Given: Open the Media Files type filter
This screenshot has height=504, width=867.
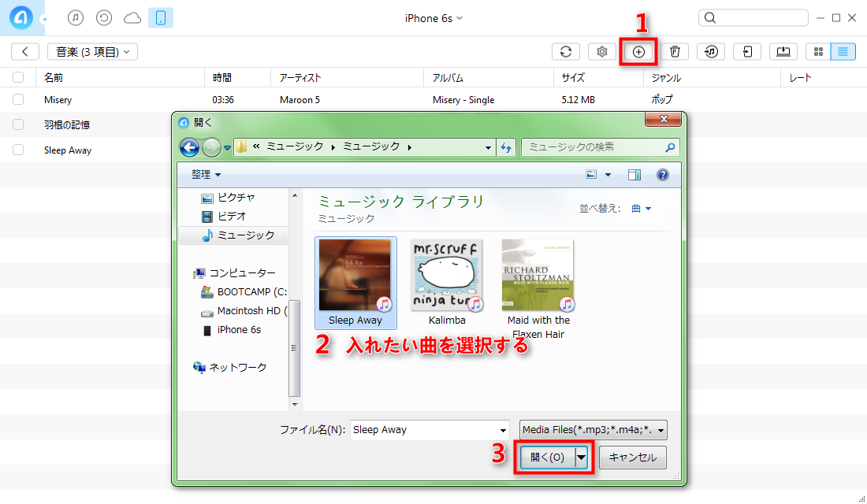Looking at the screenshot, I should [594, 430].
